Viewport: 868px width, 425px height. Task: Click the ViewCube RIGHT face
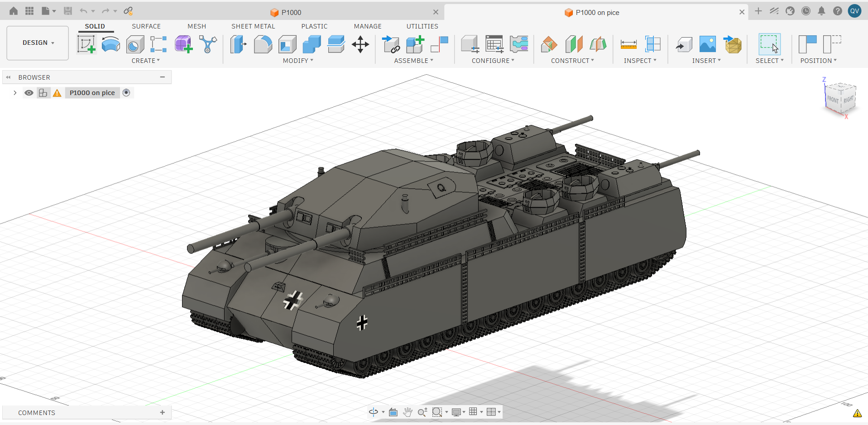pos(848,100)
